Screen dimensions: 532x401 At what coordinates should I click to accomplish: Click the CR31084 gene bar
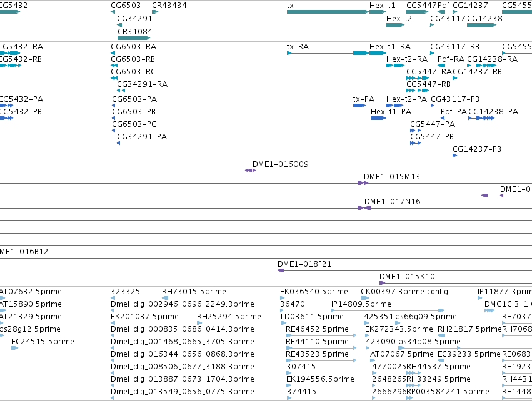pyautogui.click(x=134, y=38)
